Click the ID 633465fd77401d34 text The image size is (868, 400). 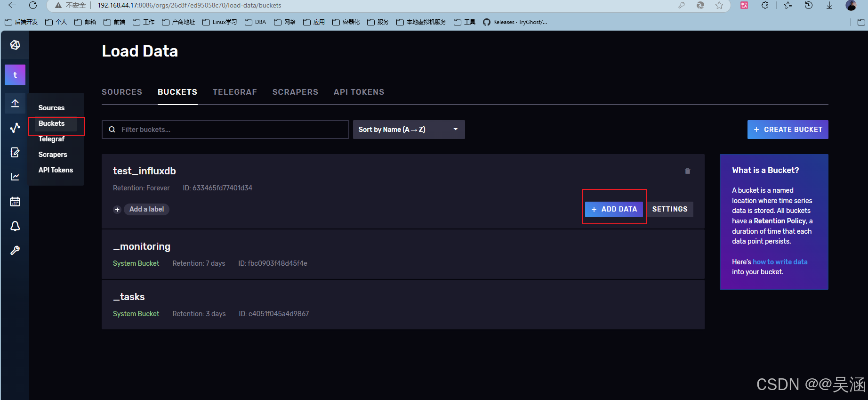pos(217,188)
